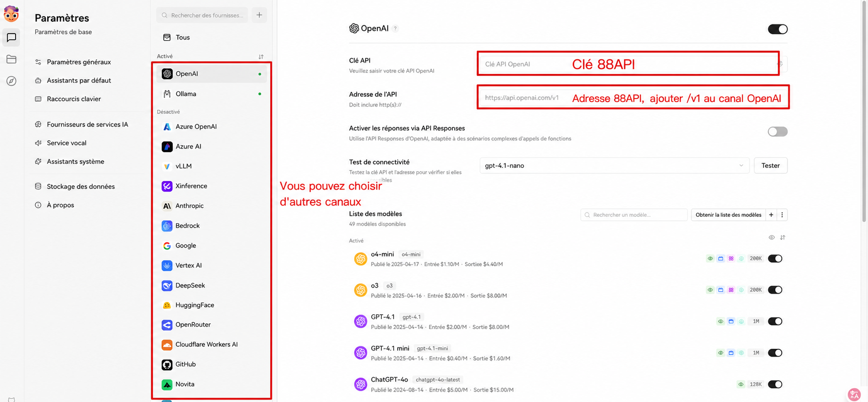Disable the o3 model toggle
Image resolution: width=868 pixels, height=402 pixels.
(x=775, y=290)
